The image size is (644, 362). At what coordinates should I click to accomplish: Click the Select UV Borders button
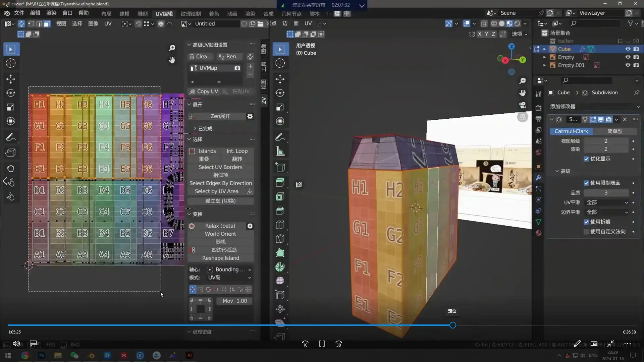pos(220,167)
